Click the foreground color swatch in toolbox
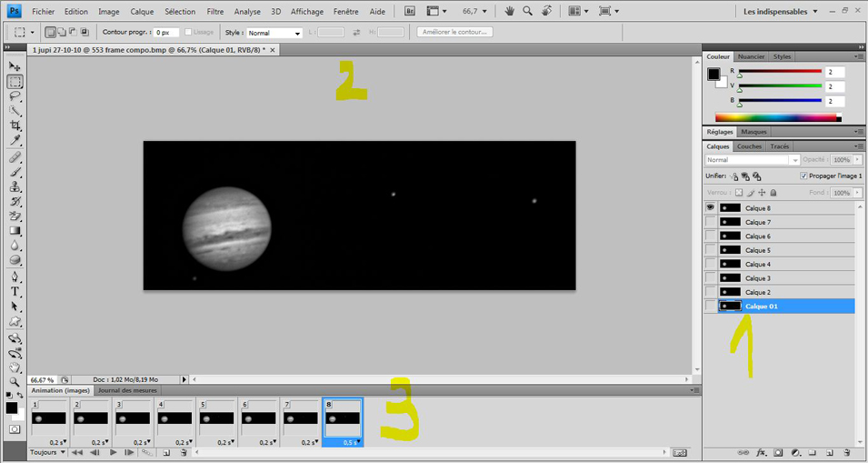This screenshot has height=463, width=868. pos(12,408)
